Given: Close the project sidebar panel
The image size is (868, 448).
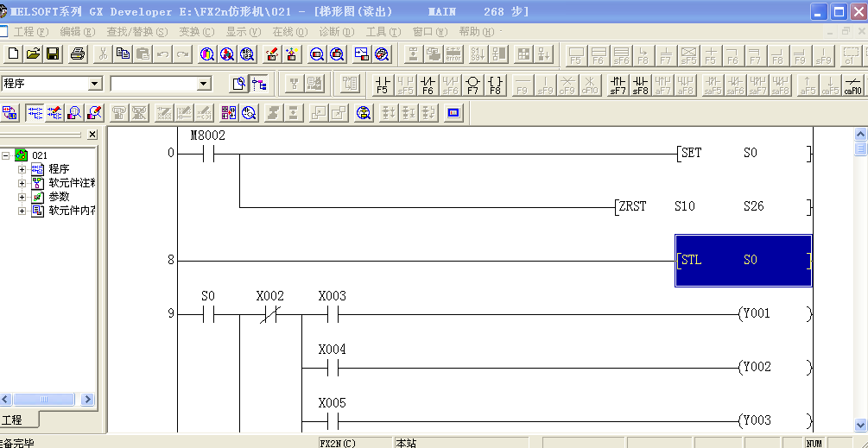Looking at the screenshot, I should pos(92,135).
